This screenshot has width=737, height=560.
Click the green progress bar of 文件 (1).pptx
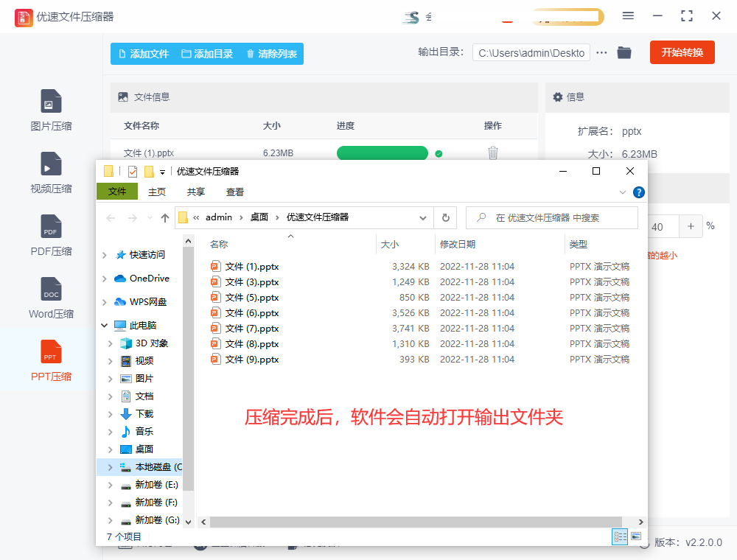coord(382,153)
